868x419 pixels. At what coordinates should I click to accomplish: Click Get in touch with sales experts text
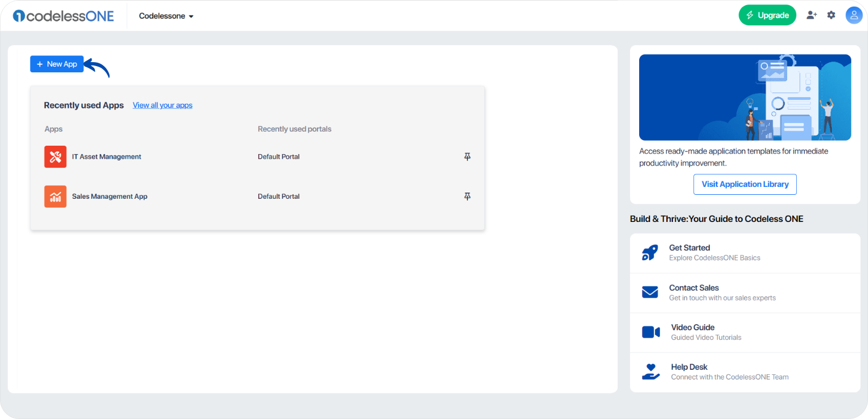722,298
